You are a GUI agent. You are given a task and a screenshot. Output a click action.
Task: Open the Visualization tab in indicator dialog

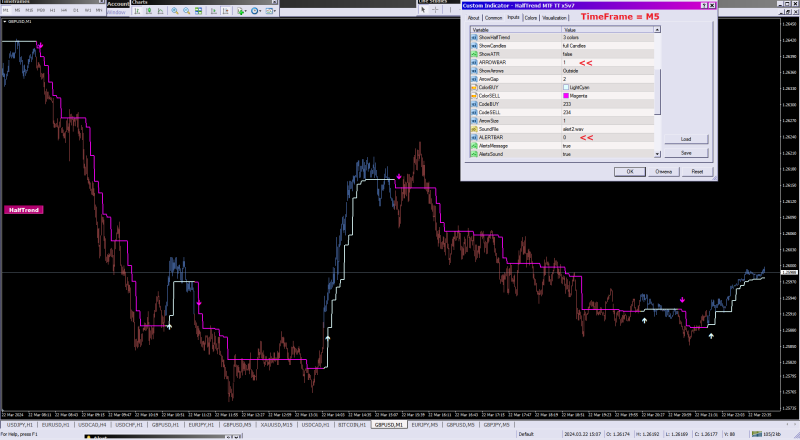pos(554,18)
